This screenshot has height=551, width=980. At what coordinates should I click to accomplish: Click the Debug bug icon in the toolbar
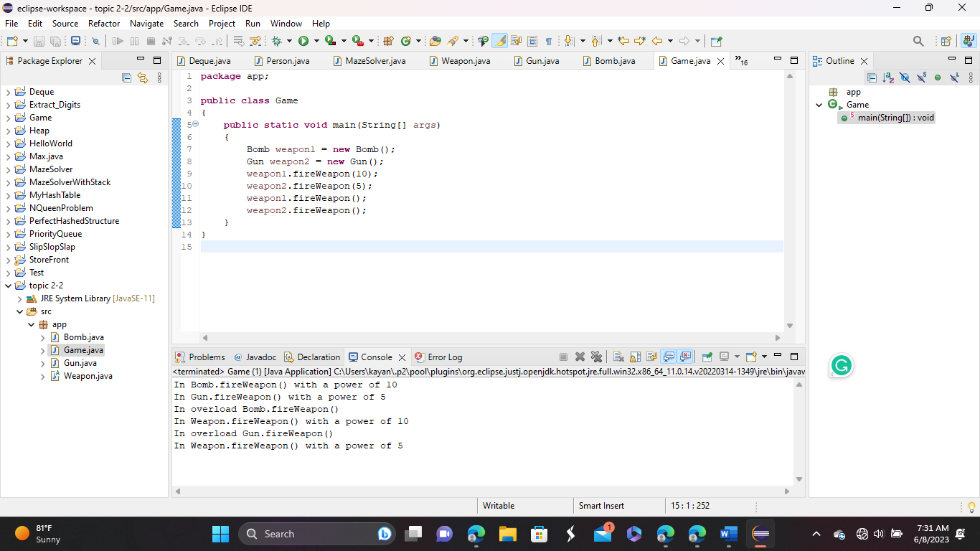click(x=277, y=41)
